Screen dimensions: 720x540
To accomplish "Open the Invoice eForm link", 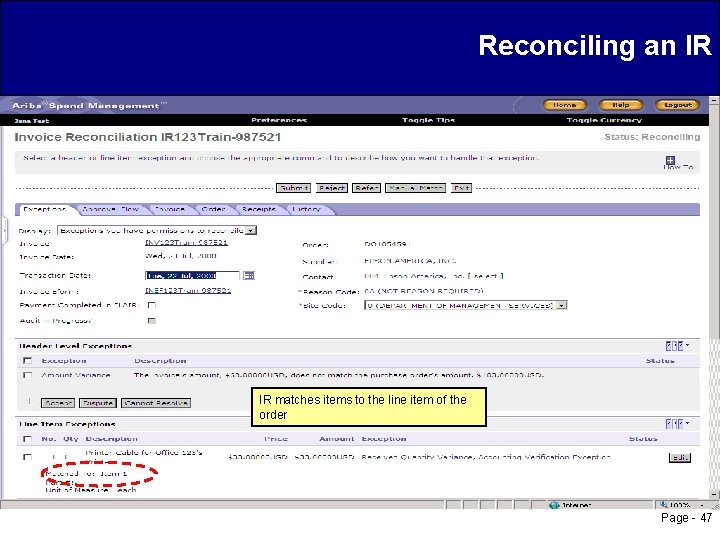I will coord(188,291).
